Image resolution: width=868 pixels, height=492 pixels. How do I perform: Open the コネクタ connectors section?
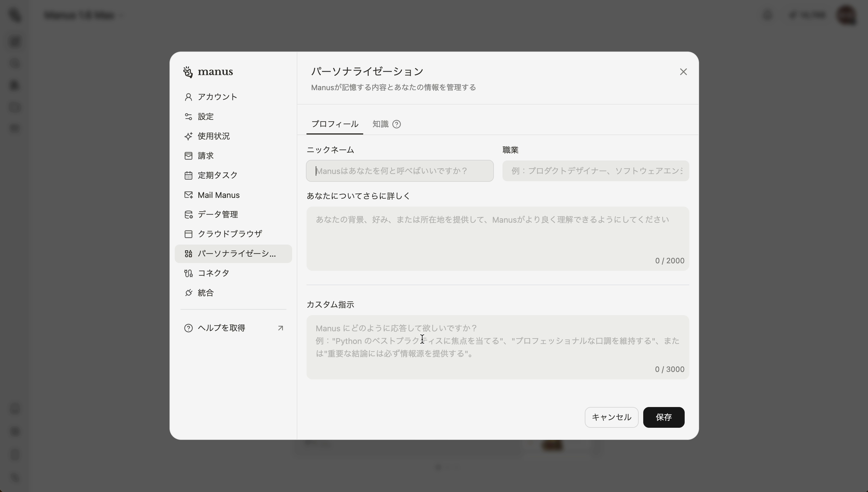pyautogui.click(x=213, y=273)
